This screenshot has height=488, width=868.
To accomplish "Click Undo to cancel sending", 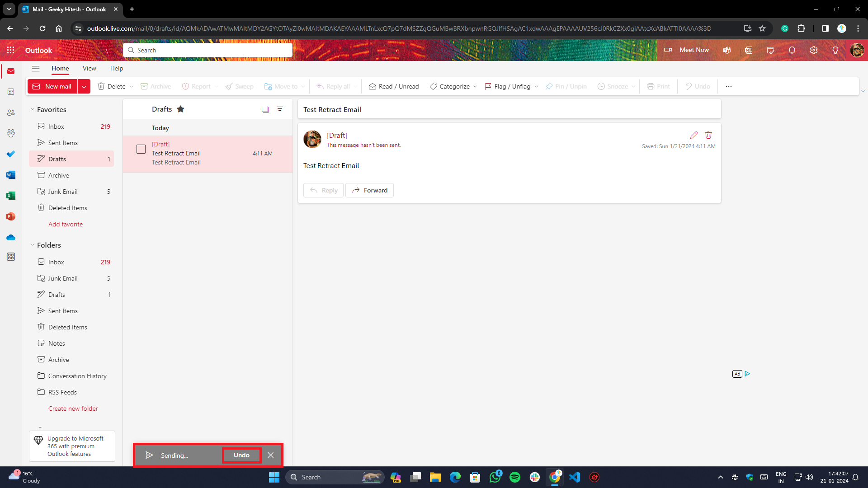I will [241, 455].
